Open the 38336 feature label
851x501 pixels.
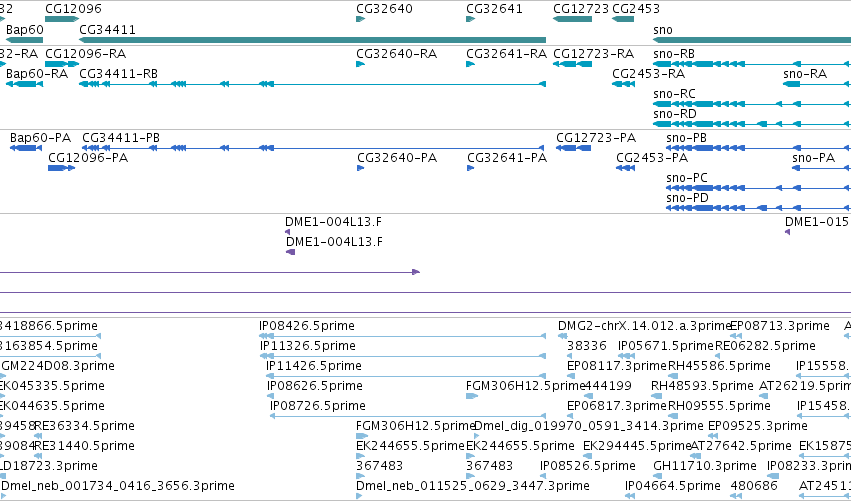pos(587,345)
